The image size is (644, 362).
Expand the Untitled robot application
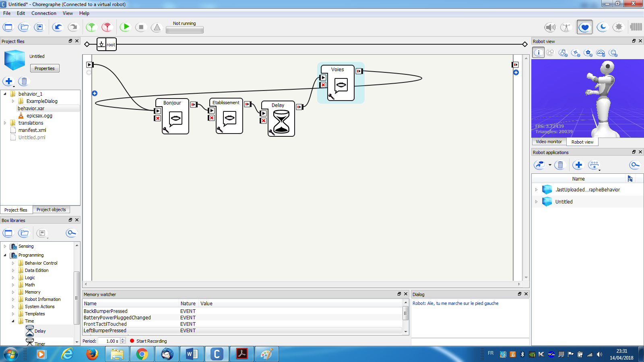536,202
